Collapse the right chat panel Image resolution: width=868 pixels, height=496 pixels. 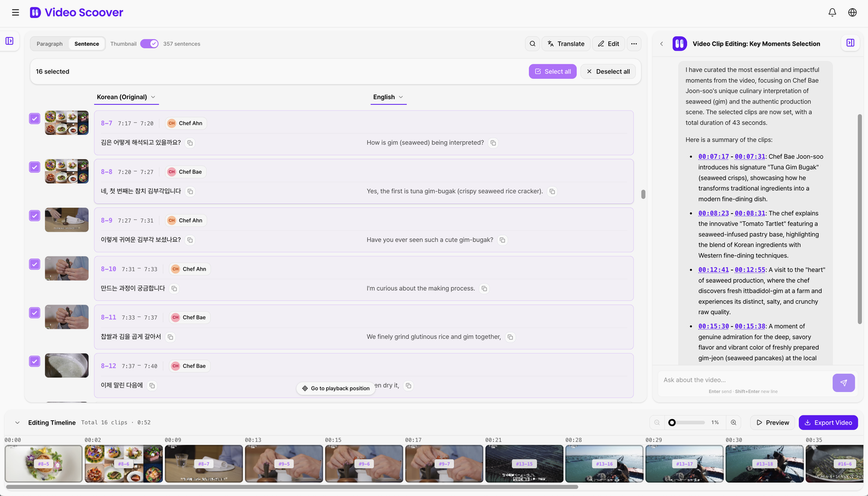tap(850, 43)
